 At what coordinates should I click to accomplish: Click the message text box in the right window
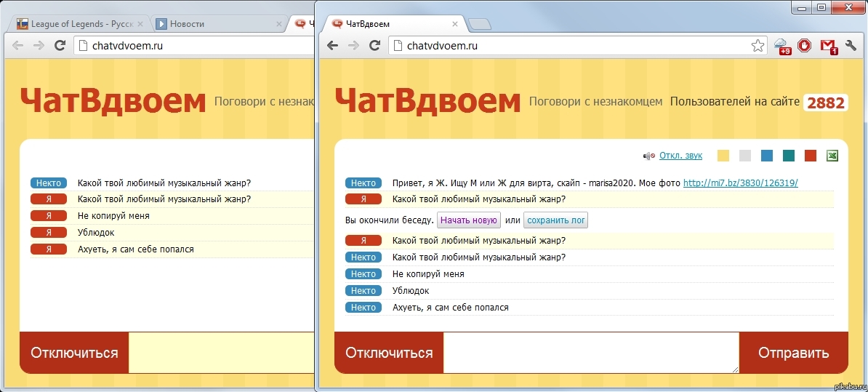(591, 353)
